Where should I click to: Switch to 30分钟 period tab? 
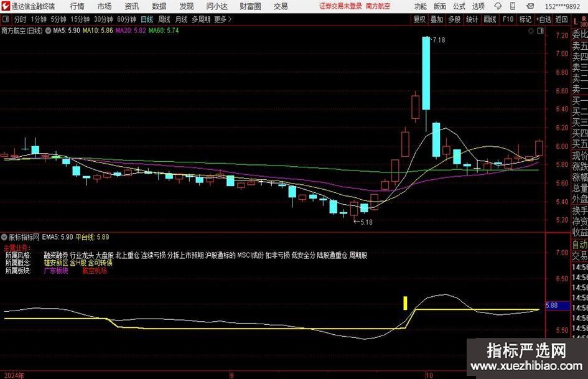[103, 19]
